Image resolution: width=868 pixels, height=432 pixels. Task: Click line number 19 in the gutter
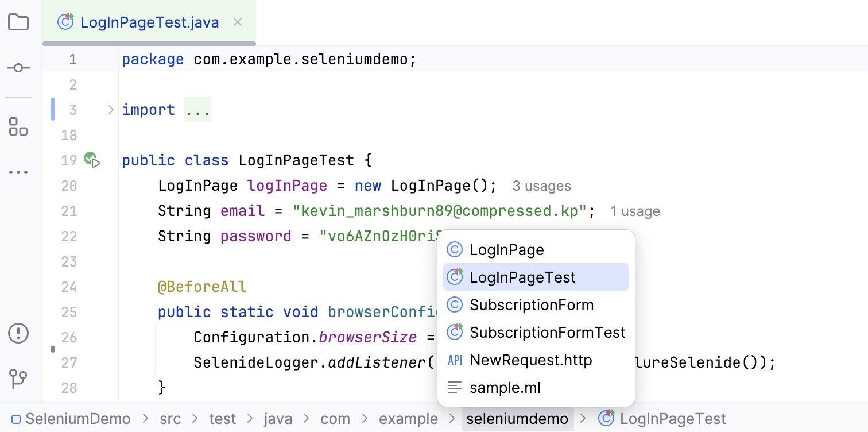[69, 160]
